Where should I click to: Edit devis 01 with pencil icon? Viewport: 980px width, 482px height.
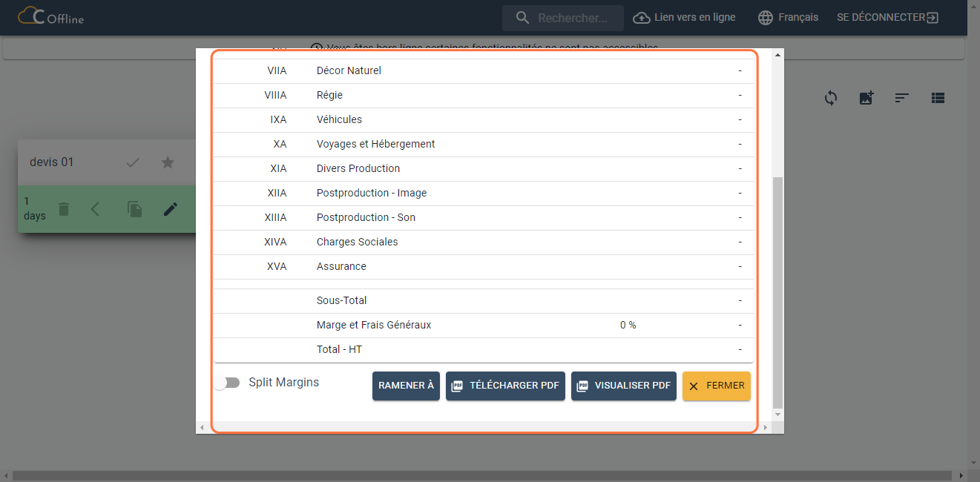pyautogui.click(x=171, y=209)
